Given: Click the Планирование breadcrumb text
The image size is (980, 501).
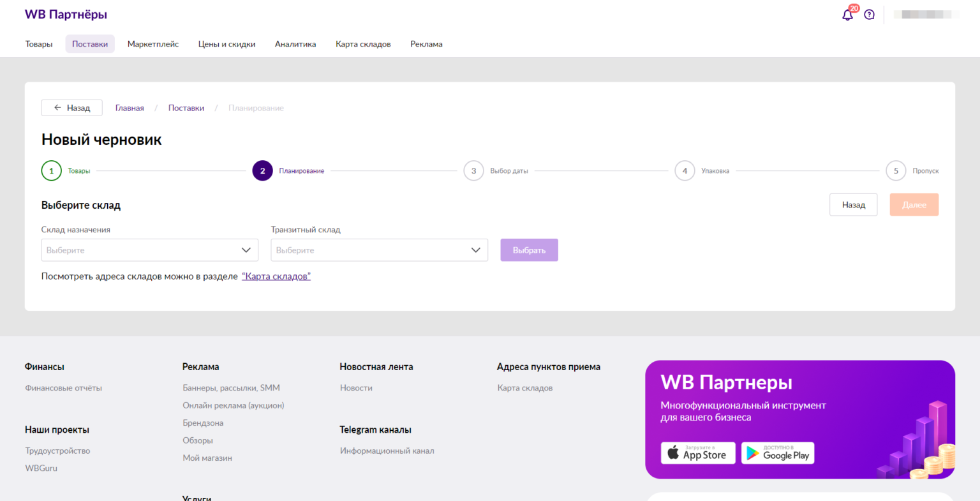Looking at the screenshot, I should click(256, 108).
